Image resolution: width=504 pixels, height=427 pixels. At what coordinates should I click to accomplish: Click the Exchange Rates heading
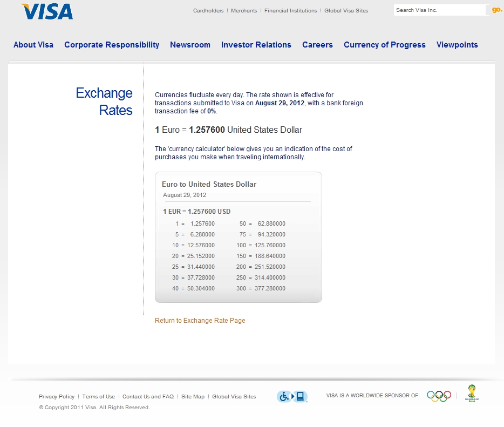tap(104, 101)
